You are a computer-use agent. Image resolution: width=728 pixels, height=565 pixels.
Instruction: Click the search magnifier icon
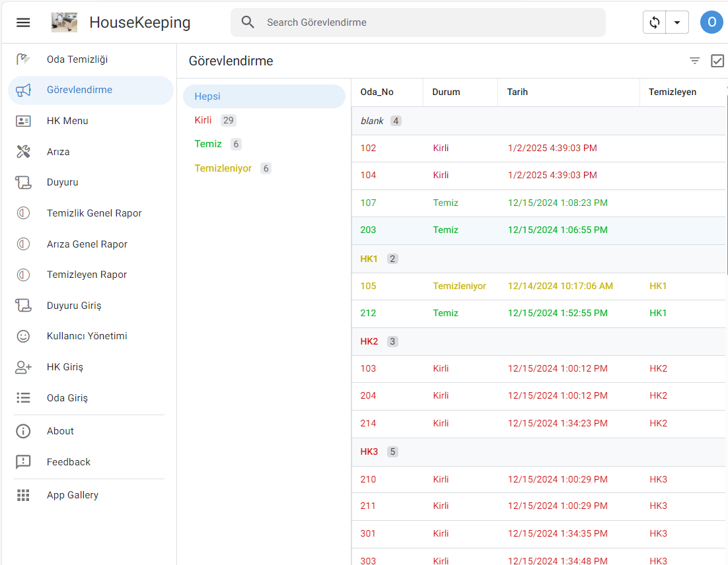pyautogui.click(x=248, y=22)
